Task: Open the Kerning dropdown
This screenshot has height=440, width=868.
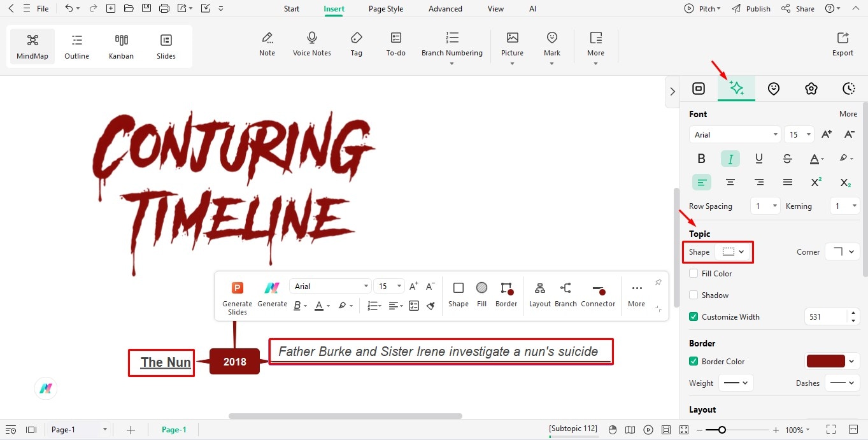Action: [x=845, y=206]
